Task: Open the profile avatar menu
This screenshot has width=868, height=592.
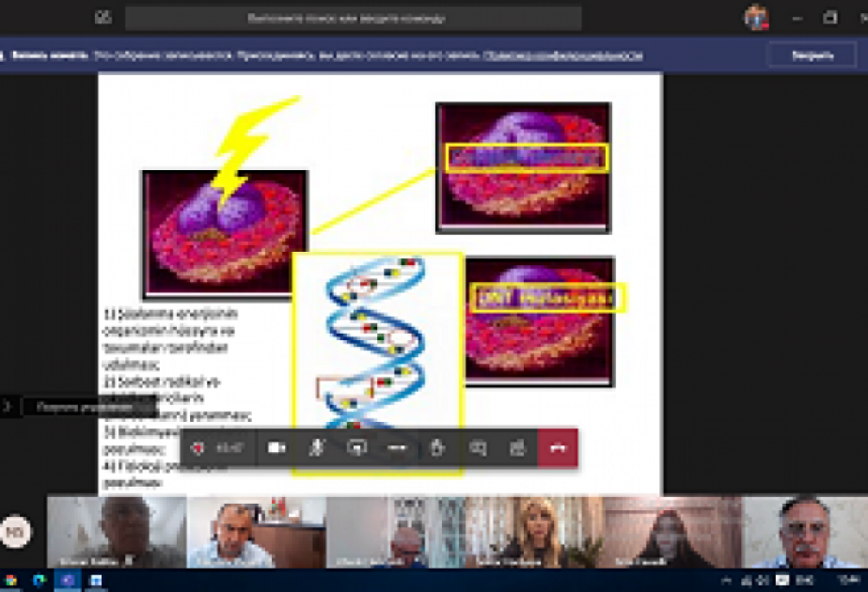Action: click(x=756, y=18)
